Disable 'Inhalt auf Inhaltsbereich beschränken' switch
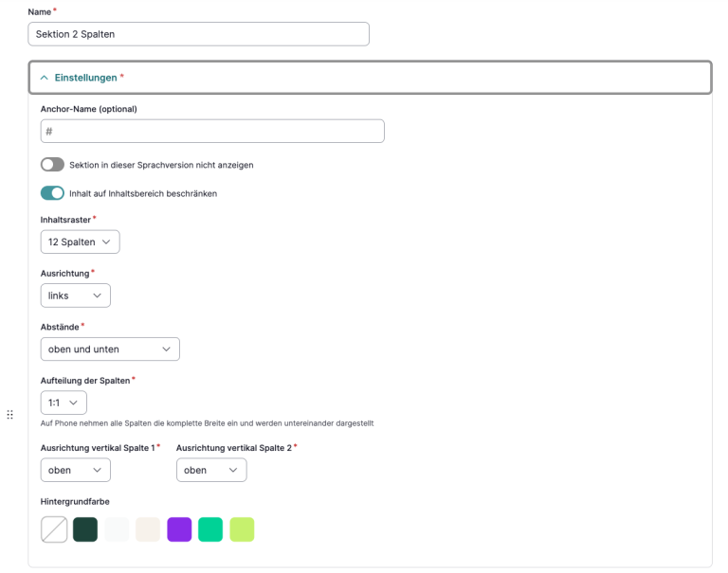The height and width of the screenshot is (573, 728). click(52, 193)
